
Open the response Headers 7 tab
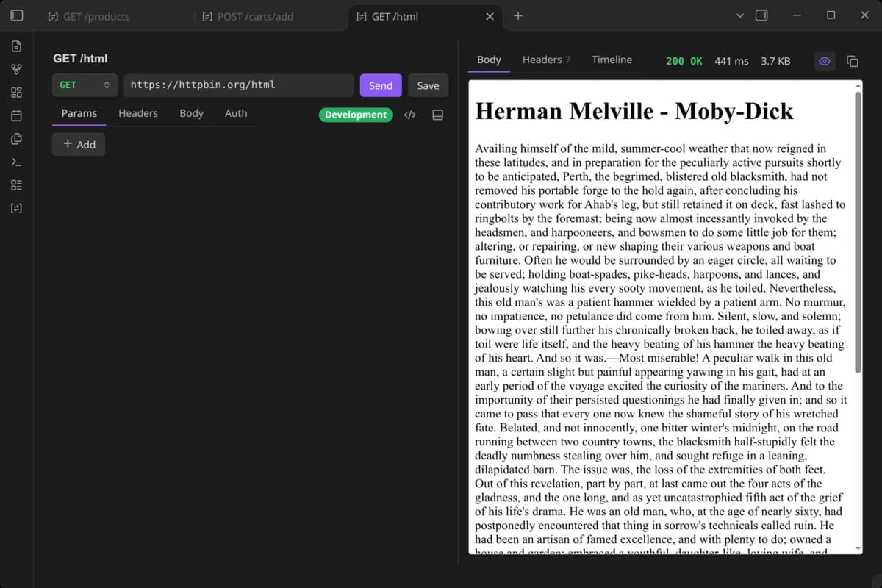pyautogui.click(x=546, y=60)
